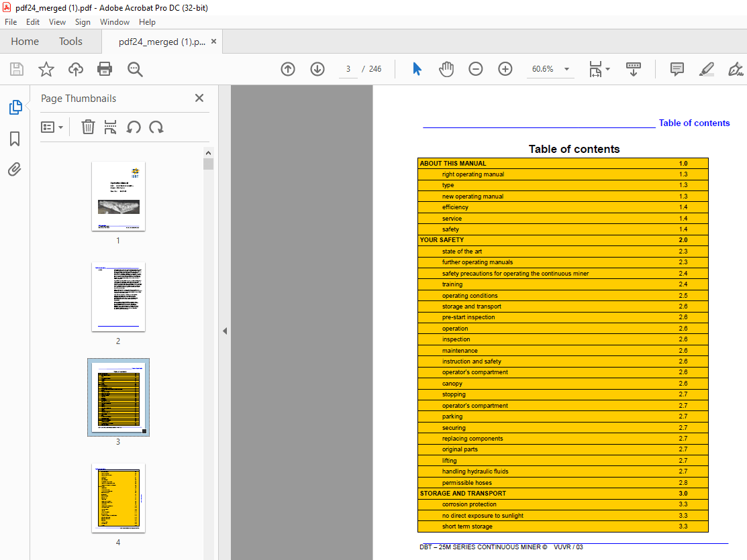Open the zoom percentage dropdown
The height and width of the screenshot is (560, 747).
566,69
